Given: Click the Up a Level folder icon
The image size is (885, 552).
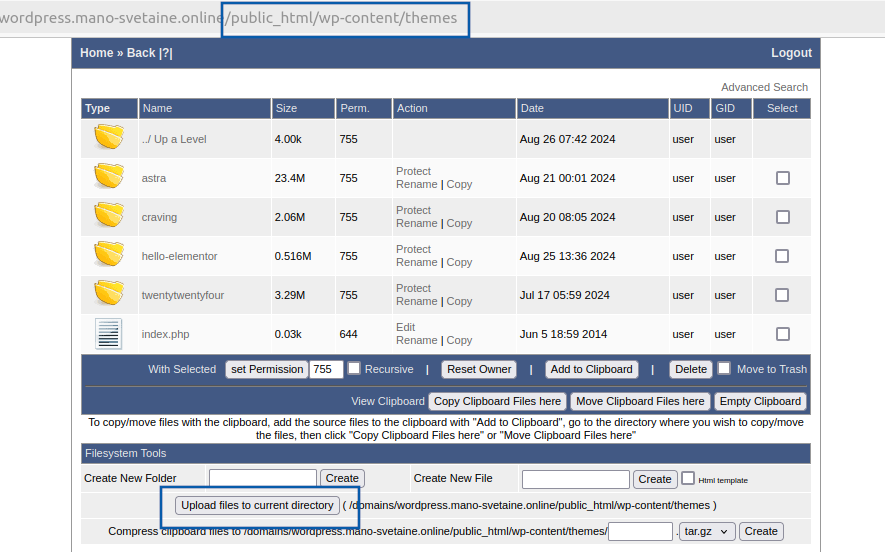Looking at the screenshot, I should 109,137.
